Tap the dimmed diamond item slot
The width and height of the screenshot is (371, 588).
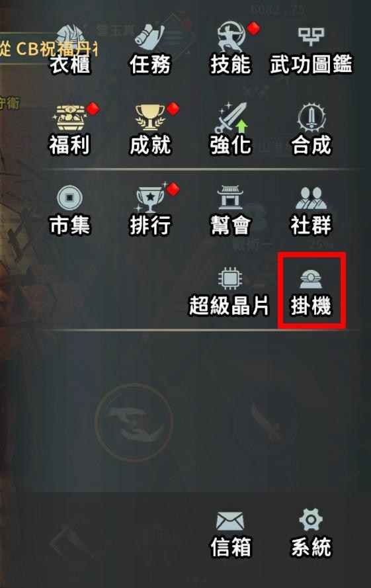[81, 542]
